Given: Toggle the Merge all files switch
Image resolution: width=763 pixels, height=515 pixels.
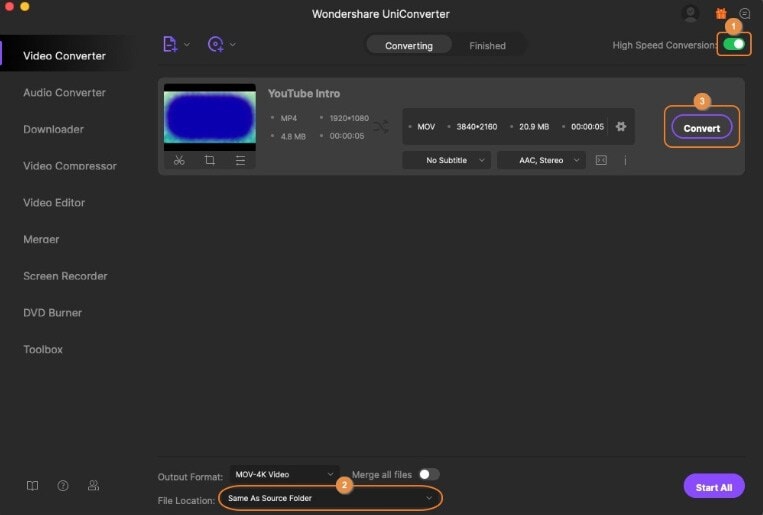Looking at the screenshot, I should 429,474.
